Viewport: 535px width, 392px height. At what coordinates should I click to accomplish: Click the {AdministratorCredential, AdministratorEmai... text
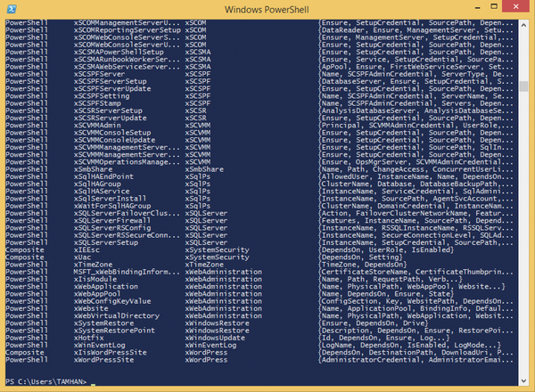click(416, 360)
